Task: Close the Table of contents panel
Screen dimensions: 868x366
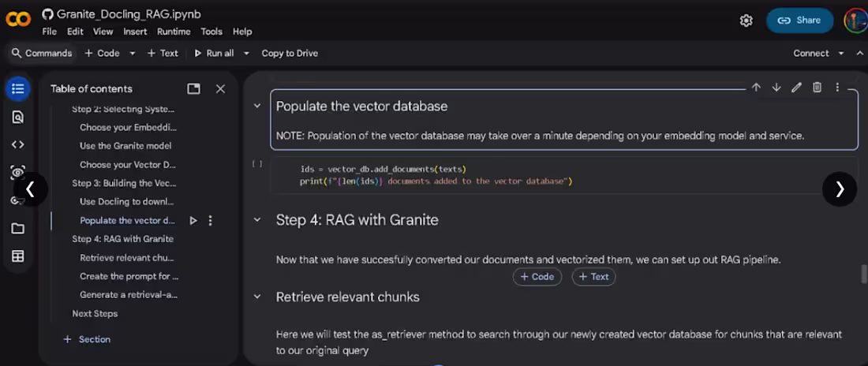Action: (x=220, y=88)
